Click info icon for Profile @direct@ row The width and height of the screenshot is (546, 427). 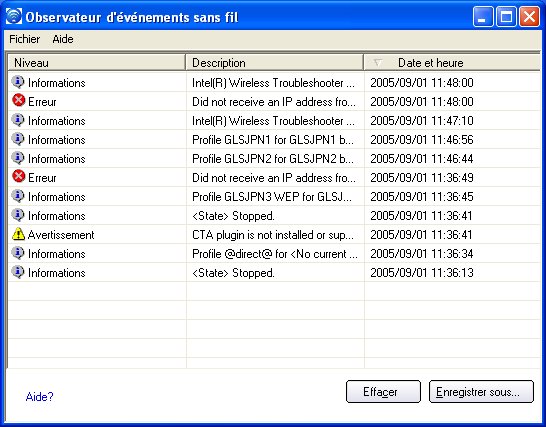18,253
